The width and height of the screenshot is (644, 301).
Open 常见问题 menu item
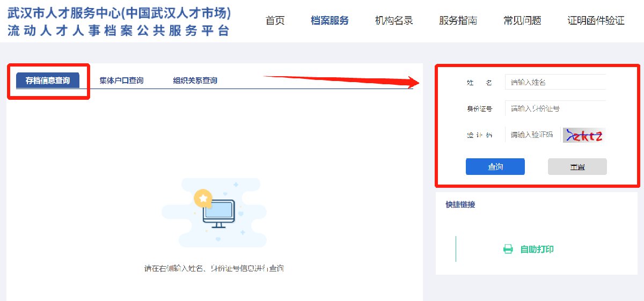tap(522, 21)
